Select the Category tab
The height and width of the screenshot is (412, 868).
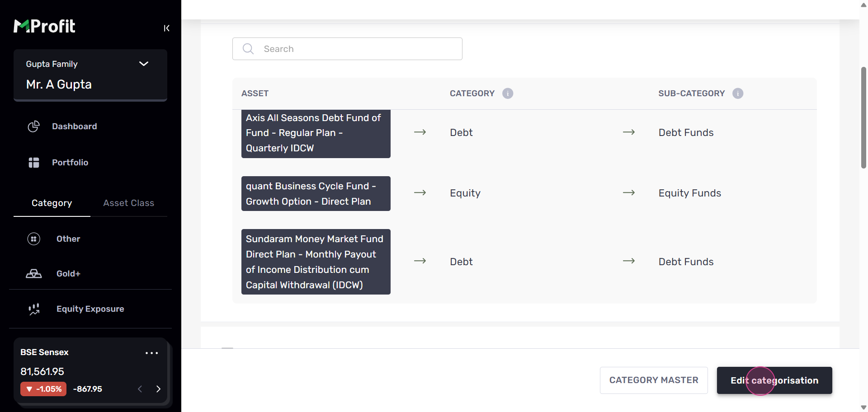52,203
